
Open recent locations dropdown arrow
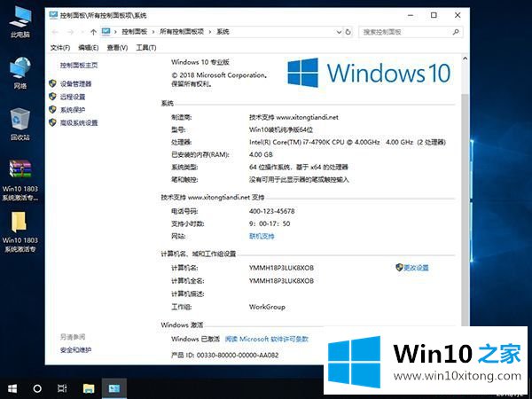point(82,32)
